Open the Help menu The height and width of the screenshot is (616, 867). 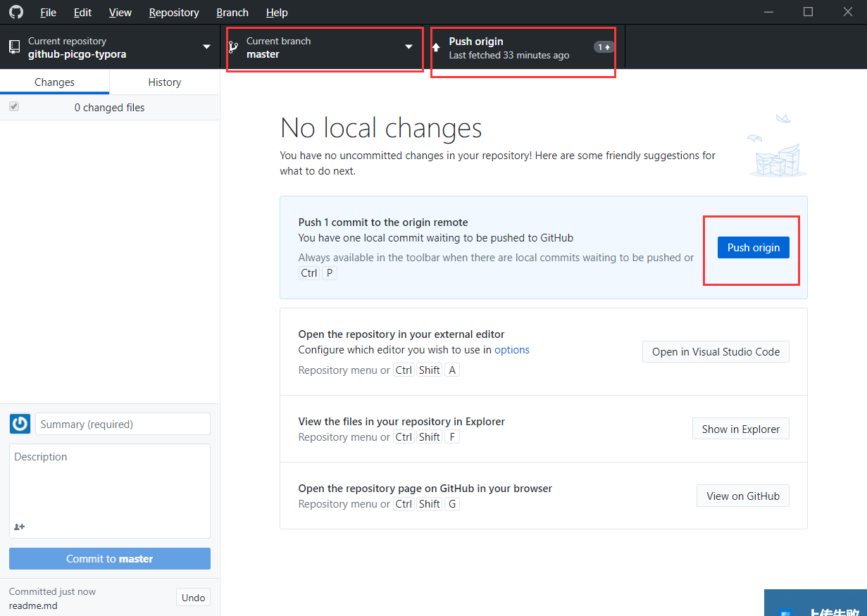[277, 13]
